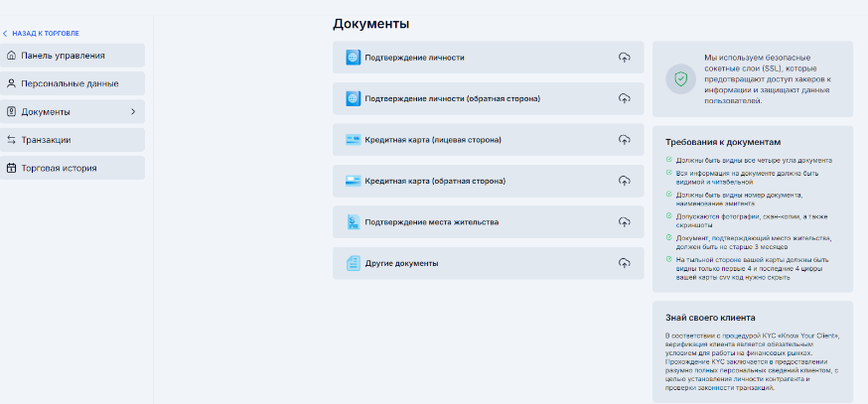The width and height of the screenshot is (868, 404).
Task: Click the ID badge icon of Документы
Action: pyautogui.click(x=11, y=112)
